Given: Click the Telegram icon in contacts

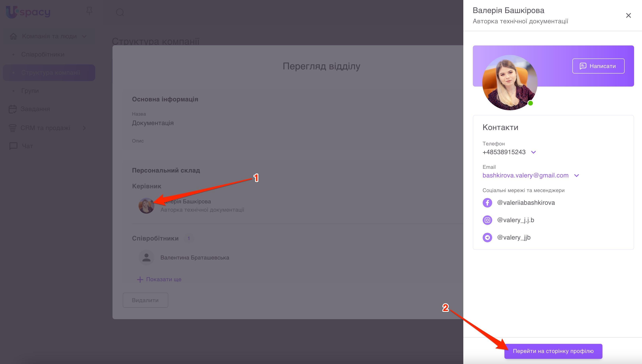Looking at the screenshot, I should point(487,237).
